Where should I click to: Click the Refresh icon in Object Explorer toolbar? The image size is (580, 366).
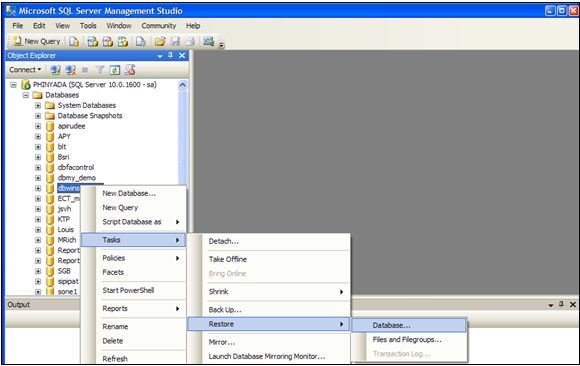click(115, 70)
